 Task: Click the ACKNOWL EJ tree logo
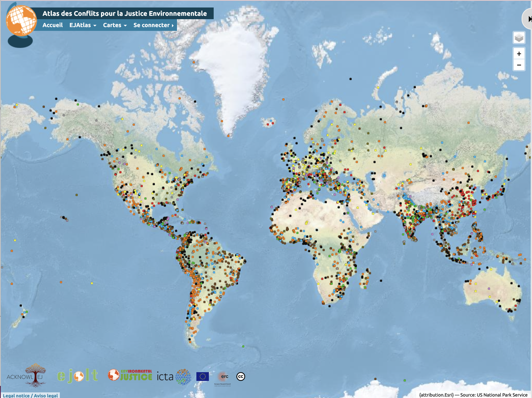point(26,375)
